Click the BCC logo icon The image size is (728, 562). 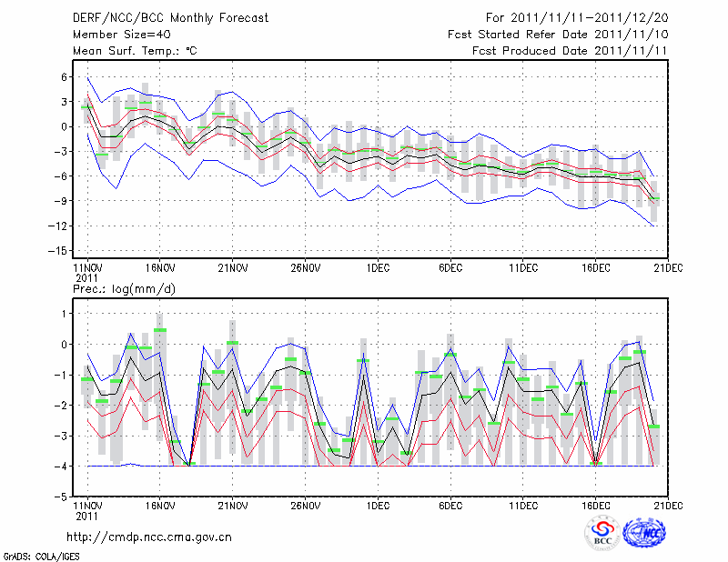pyautogui.click(x=602, y=534)
